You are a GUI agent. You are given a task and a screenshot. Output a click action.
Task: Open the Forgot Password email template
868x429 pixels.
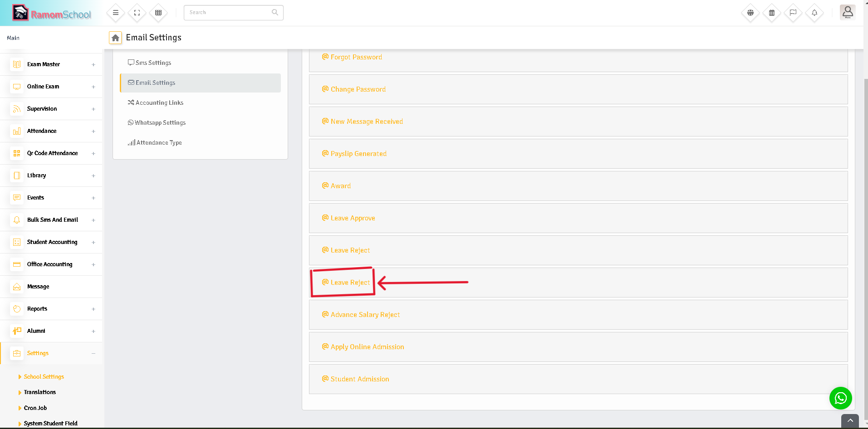(x=356, y=57)
